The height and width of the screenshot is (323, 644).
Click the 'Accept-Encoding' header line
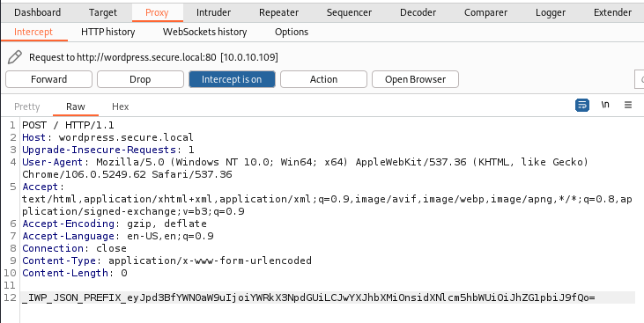pos(115,224)
